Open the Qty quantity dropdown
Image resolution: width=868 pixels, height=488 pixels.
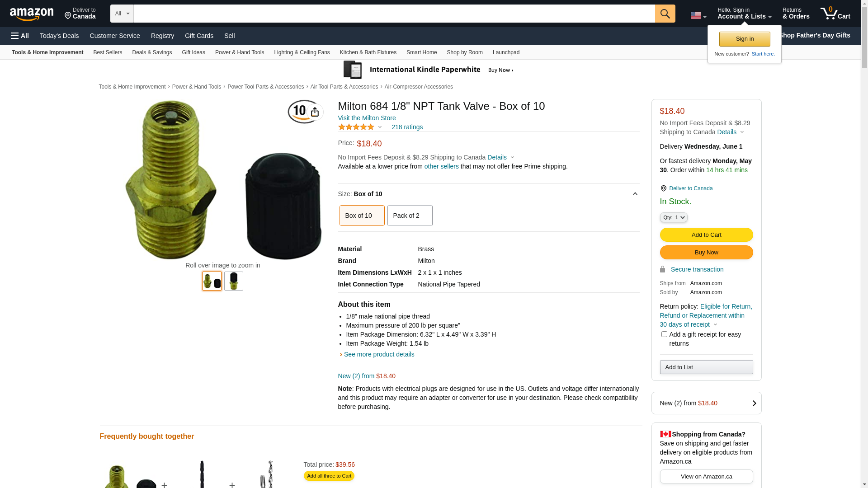673,217
